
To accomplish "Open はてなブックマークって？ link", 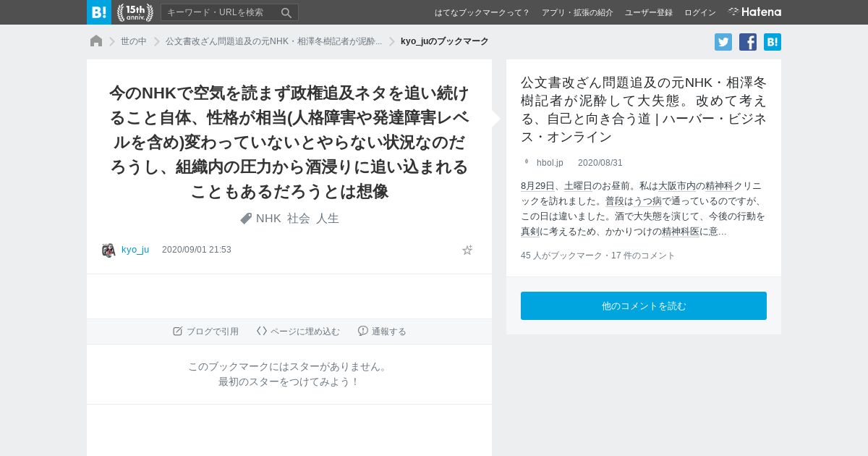I will [x=482, y=12].
